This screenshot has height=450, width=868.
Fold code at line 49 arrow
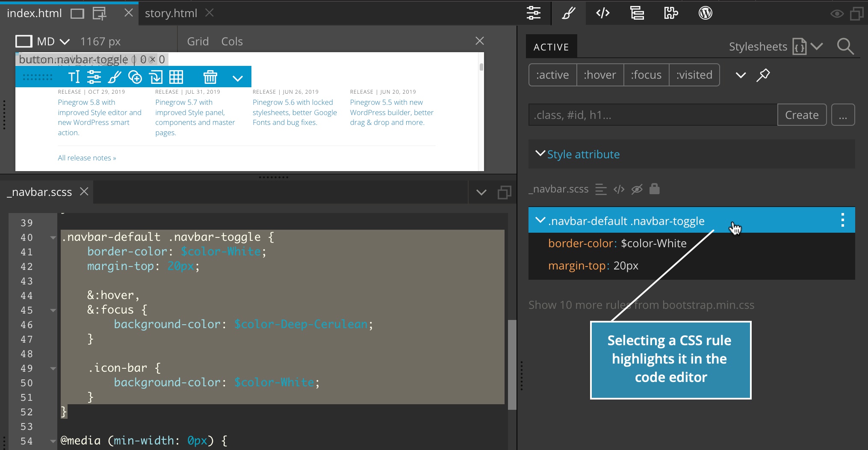point(53,368)
